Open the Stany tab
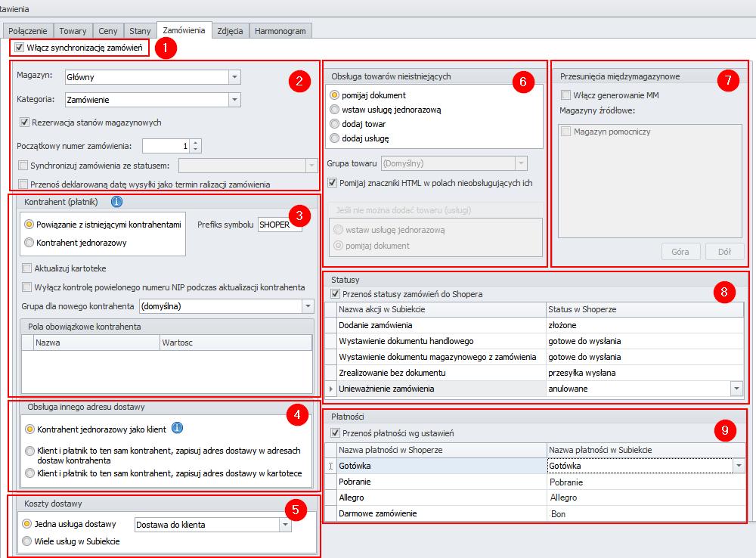The image size is (756, 558). 140,31
